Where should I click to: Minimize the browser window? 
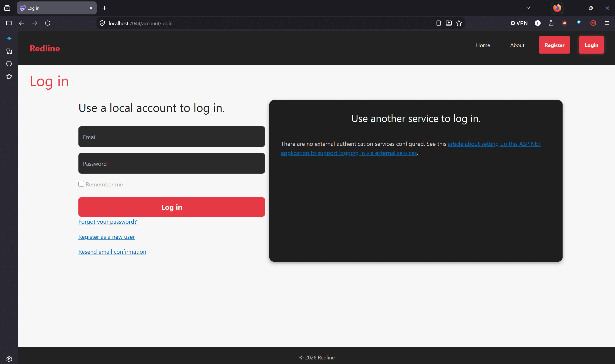[574, 8]
